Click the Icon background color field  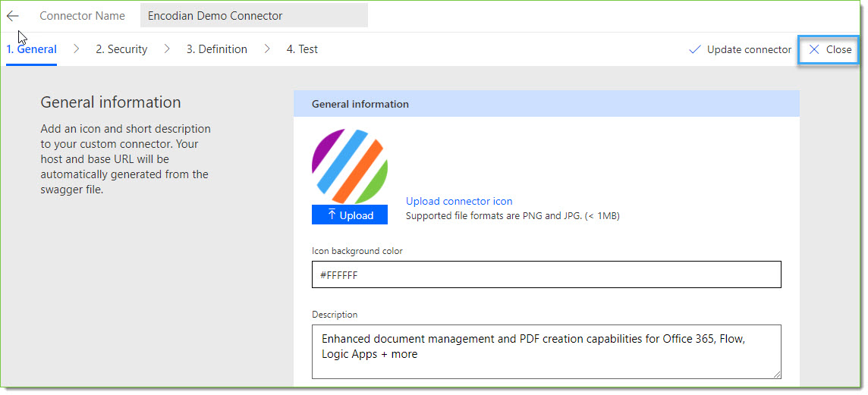click(546, 274)
